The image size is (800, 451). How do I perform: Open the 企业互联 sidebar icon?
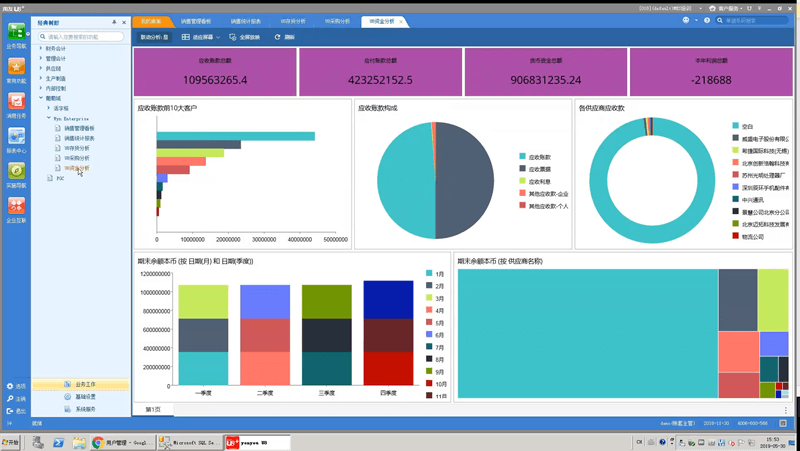click(16, 206)
